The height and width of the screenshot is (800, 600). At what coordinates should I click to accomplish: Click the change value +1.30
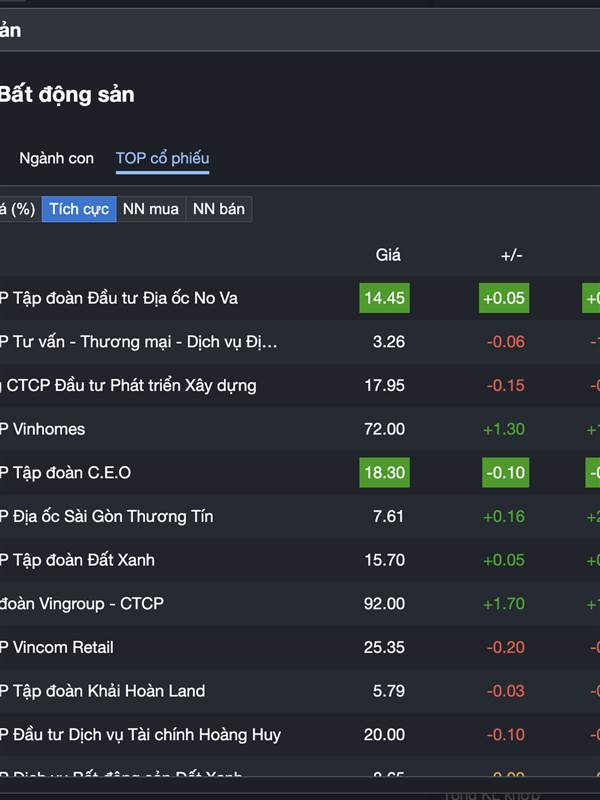[504, 429]
